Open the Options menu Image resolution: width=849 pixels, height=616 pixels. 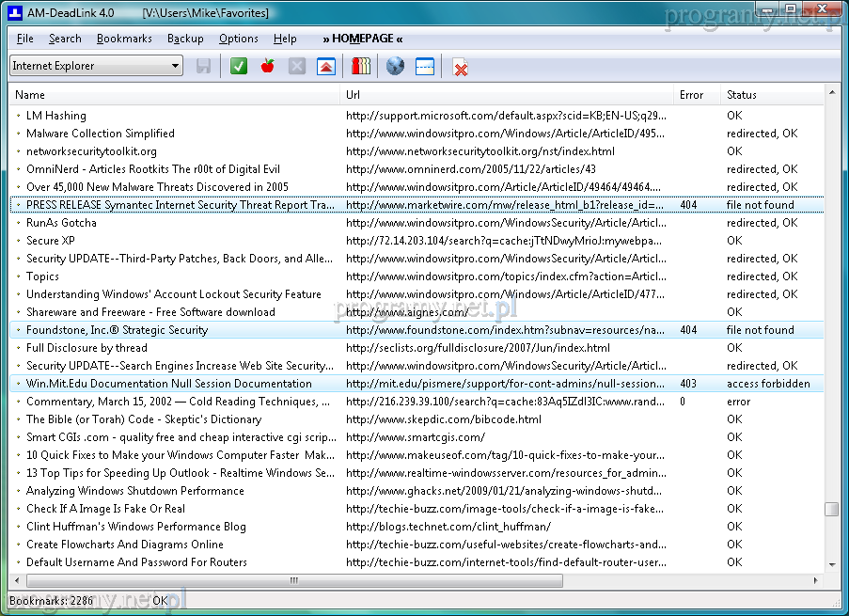click(239, 39)
